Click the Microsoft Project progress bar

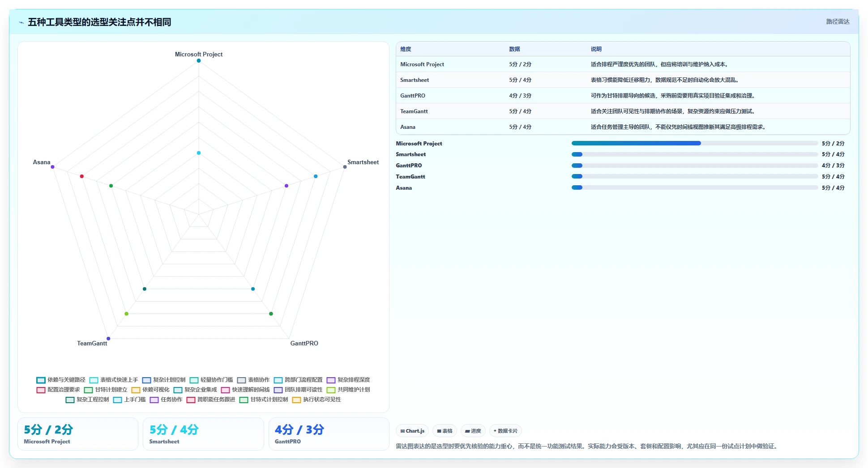(x=695, y=143)
